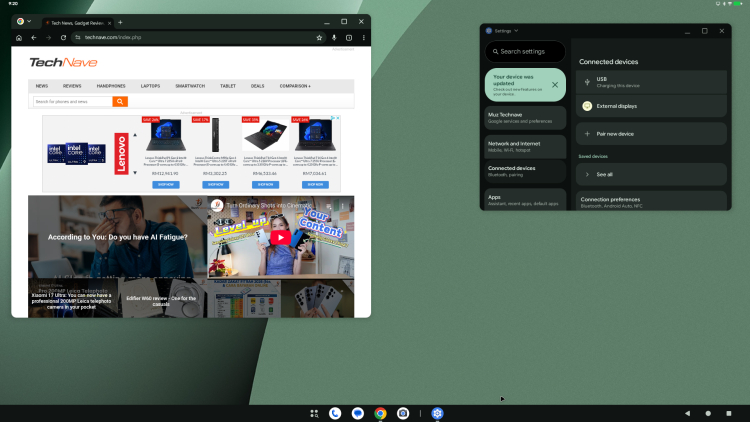
Task: Click the External displays icon
Action: [587, 106]
